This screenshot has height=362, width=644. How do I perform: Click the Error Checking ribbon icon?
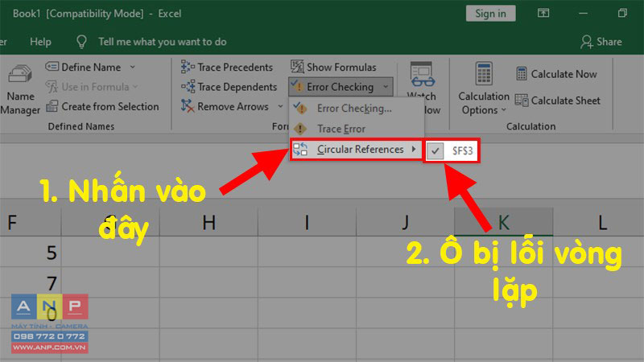click(297, 87)
